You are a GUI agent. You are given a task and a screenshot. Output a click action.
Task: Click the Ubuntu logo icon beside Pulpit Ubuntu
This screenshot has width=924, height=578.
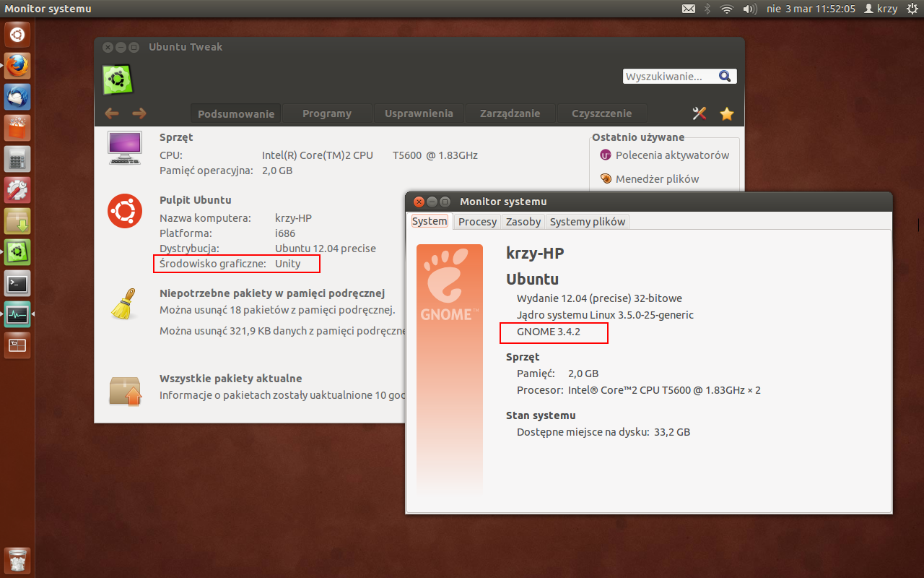coord(125,211)
